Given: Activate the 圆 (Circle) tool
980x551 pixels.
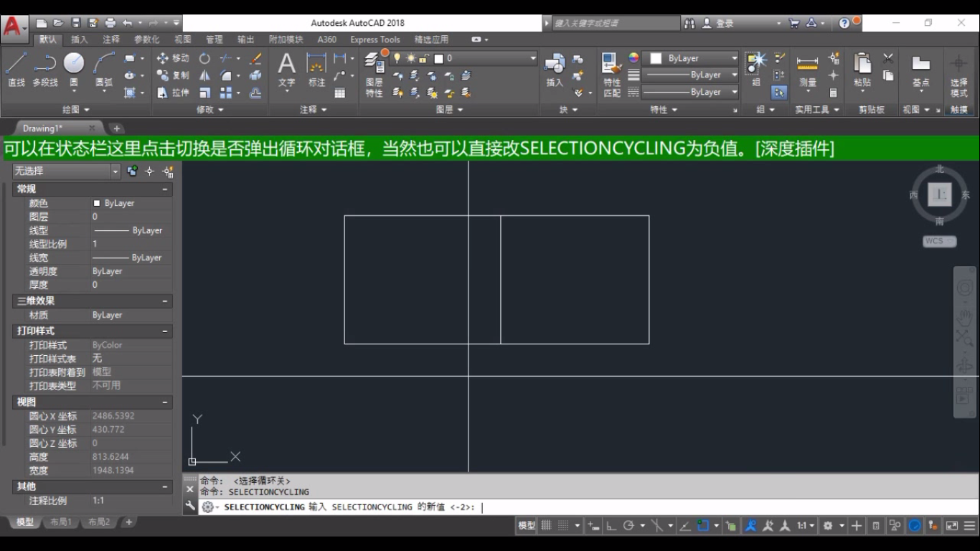Looking at the screenshot, I should click(x=73, y=63).
